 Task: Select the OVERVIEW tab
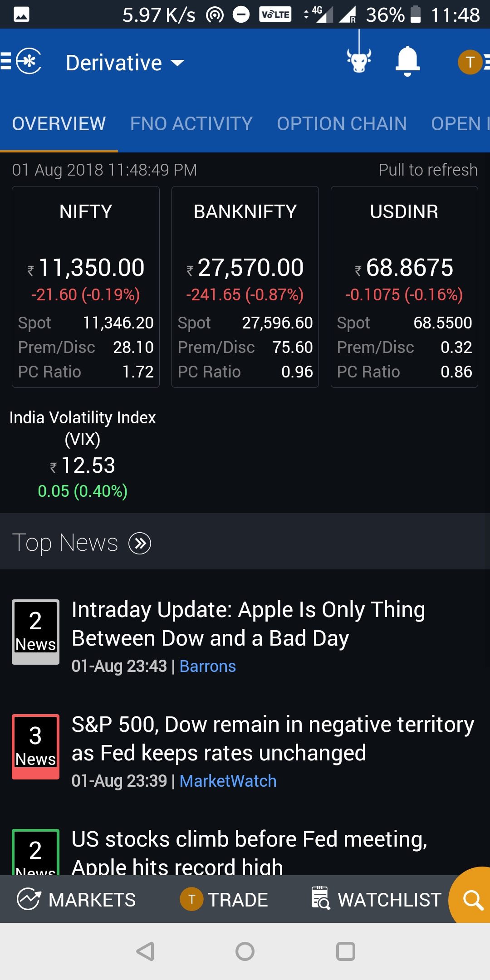59,124
